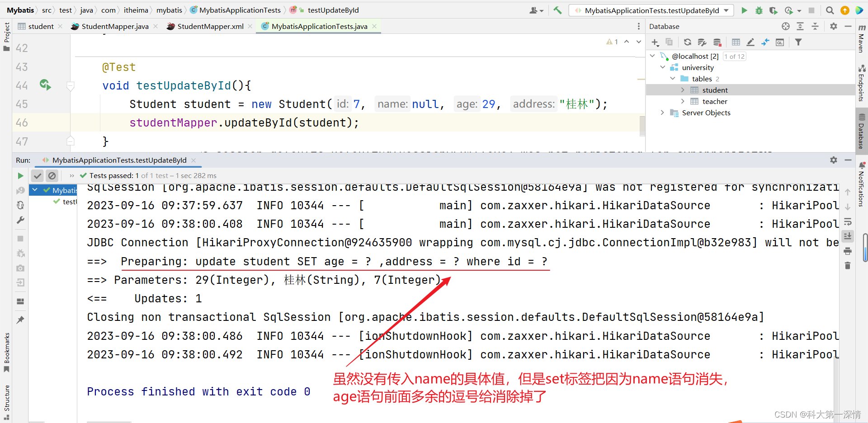This screenshot has height=423, width=868.
Task: Click the orange IDE update arrow icon
Action: pos(844,10)
